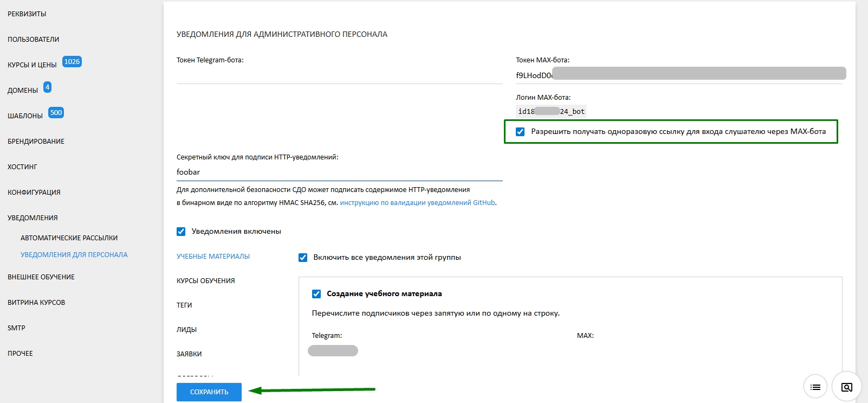868x403 pixels.
Task: Switch to Курсы обучения tab
Action: [x=206, y=281]
